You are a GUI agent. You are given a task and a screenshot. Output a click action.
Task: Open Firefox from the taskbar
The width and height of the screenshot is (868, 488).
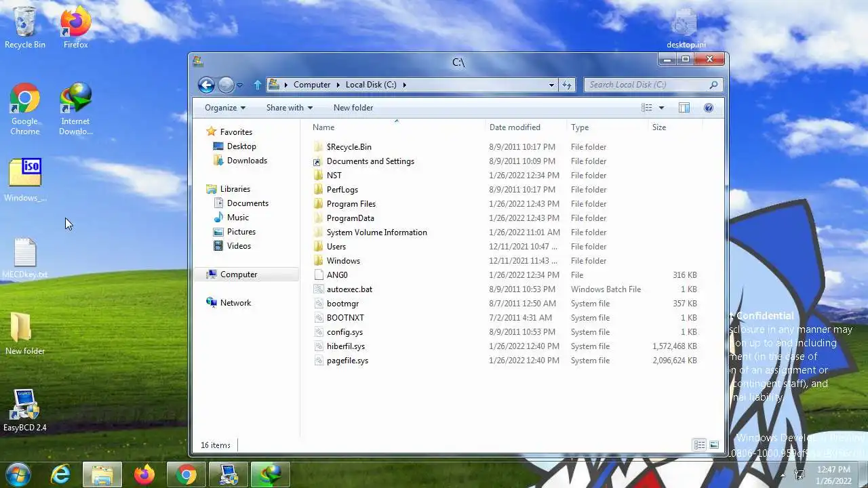click(x=144, y=474)
